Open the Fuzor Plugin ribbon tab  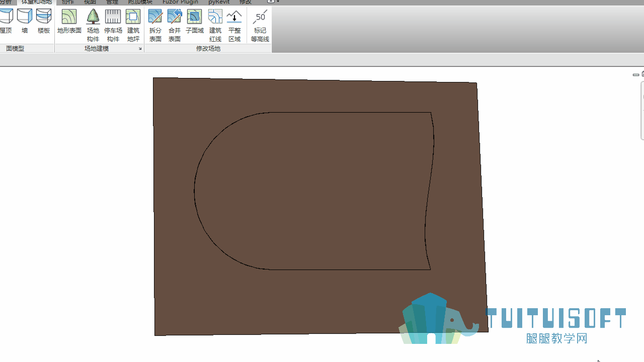pyautogui.click(x=180, y=2)
